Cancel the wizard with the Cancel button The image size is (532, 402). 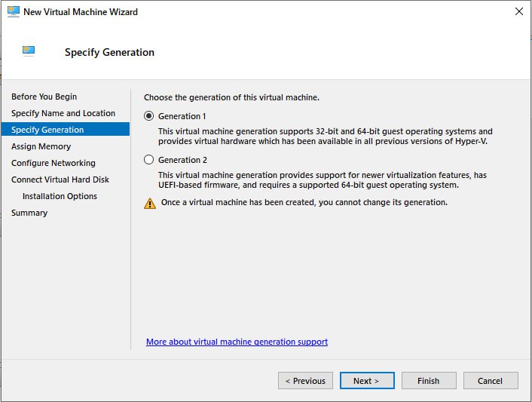(491, 381)
